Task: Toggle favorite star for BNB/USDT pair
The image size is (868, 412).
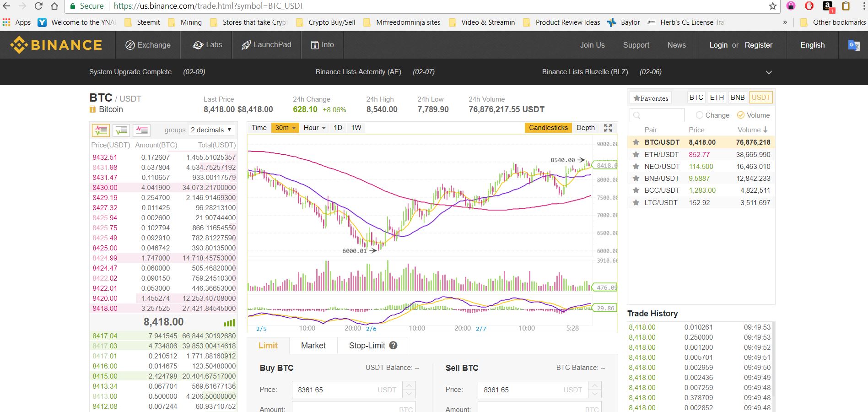Action: pos(636,179)
